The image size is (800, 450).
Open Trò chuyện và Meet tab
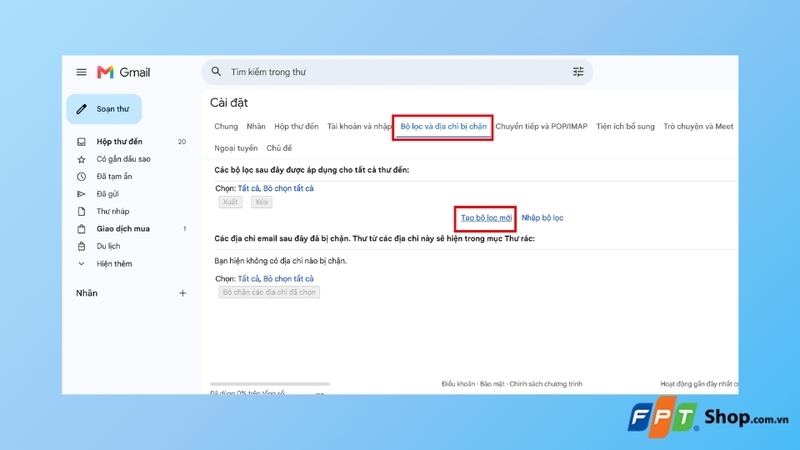point(698,127)
